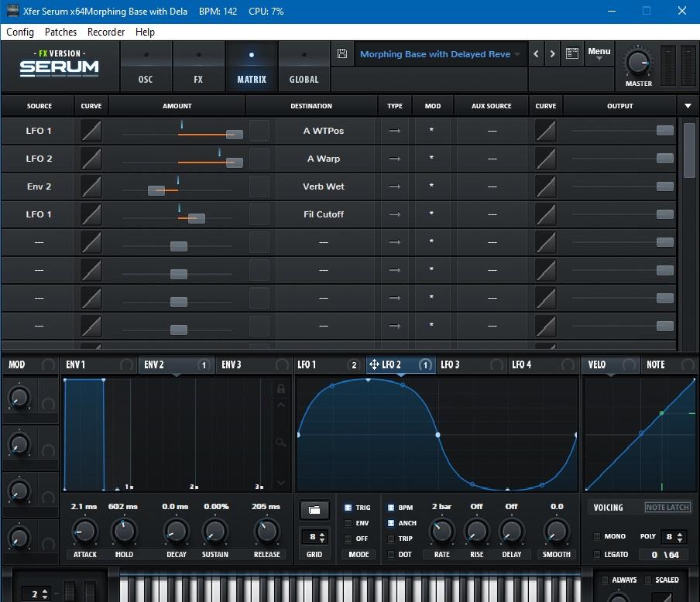
Task: Click the LFO 2 drag crosshair icon
Action: tap(374, 364)
